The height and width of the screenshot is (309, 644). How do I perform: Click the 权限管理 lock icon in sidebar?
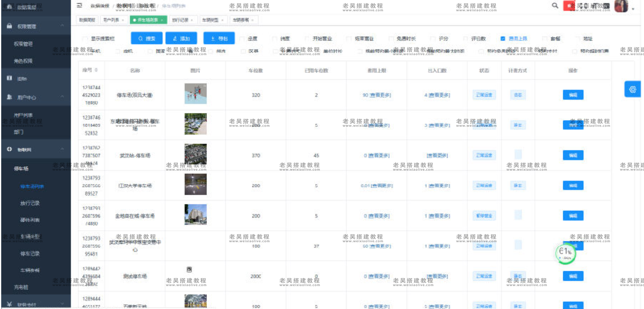click(x=9, y=26)
